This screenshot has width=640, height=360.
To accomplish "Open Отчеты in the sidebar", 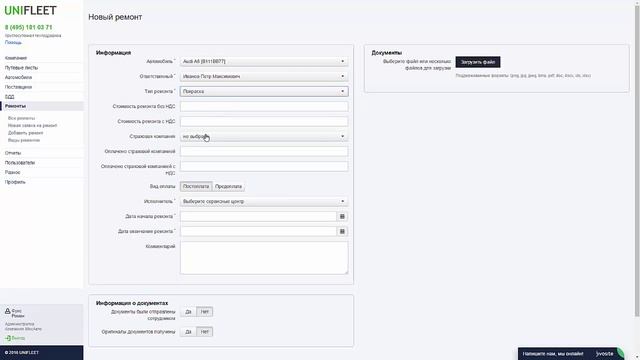I will click(13, 153).
